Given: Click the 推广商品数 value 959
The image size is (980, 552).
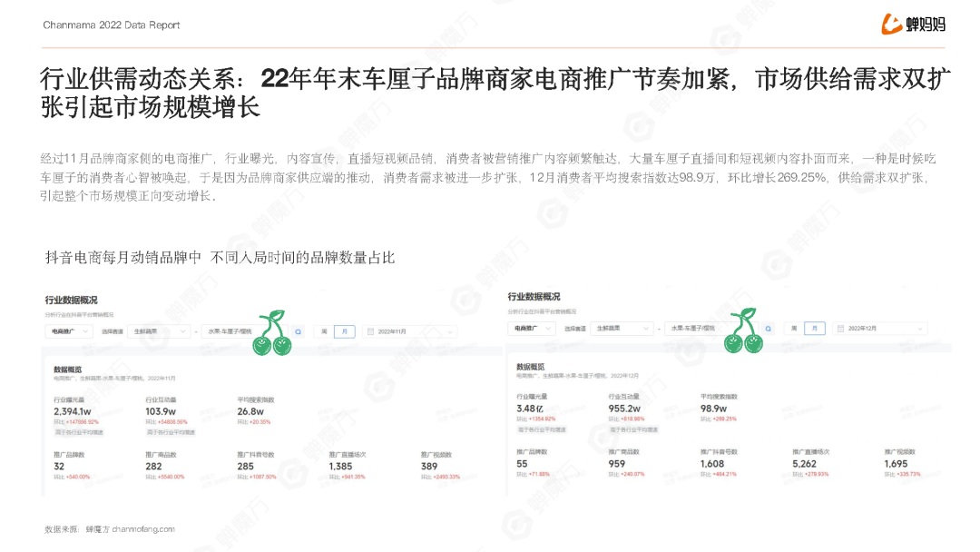Looking at the screenshot, I should [x=617, y=464].
